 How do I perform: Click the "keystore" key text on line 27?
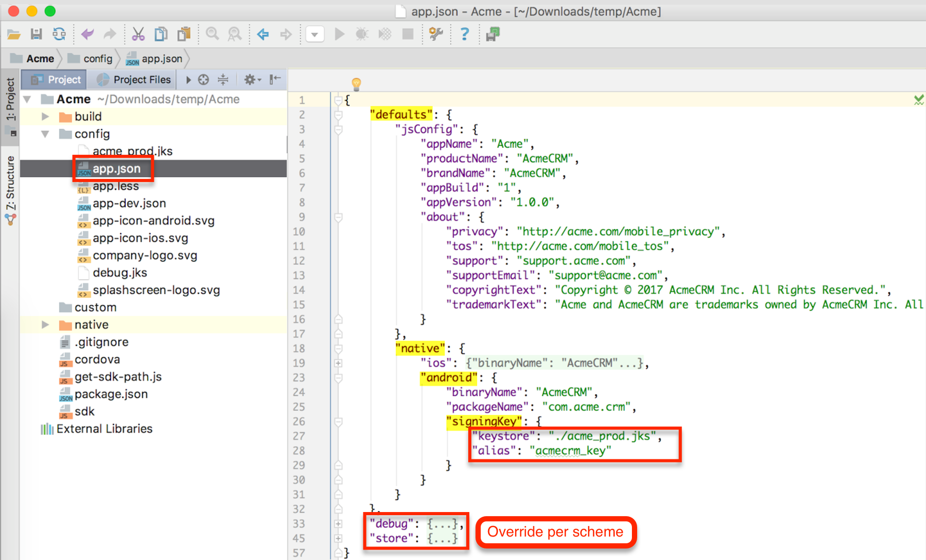[x=503, y=436]
